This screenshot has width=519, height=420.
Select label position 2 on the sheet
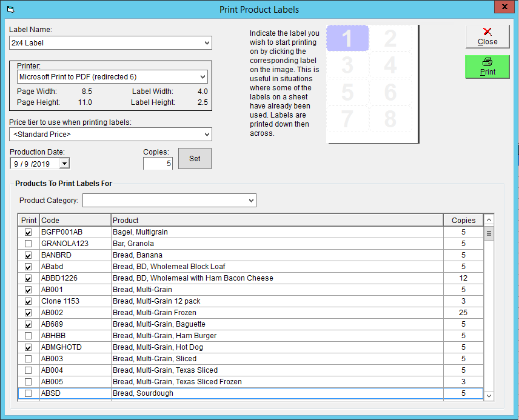390,38
